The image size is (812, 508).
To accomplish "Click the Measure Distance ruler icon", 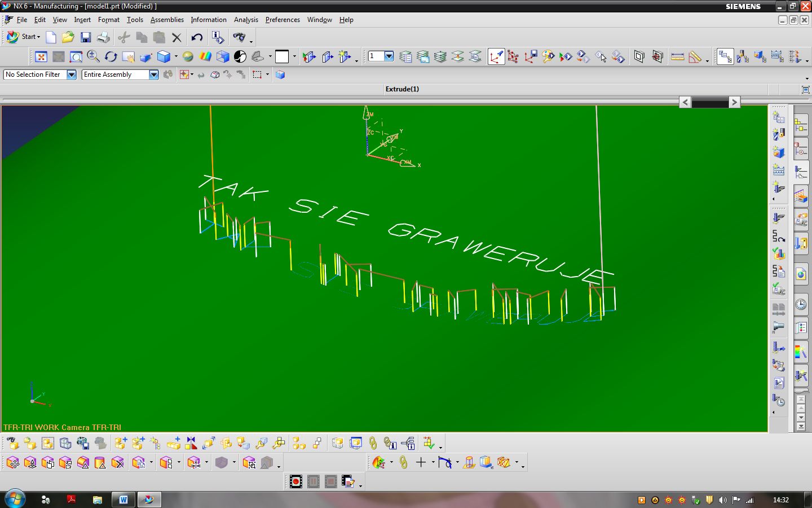I will tap(678, 56).
